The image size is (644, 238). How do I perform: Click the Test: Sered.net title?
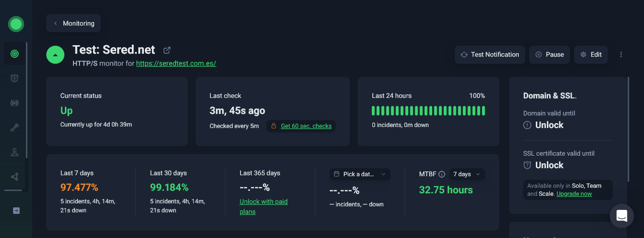pos(114,50)
